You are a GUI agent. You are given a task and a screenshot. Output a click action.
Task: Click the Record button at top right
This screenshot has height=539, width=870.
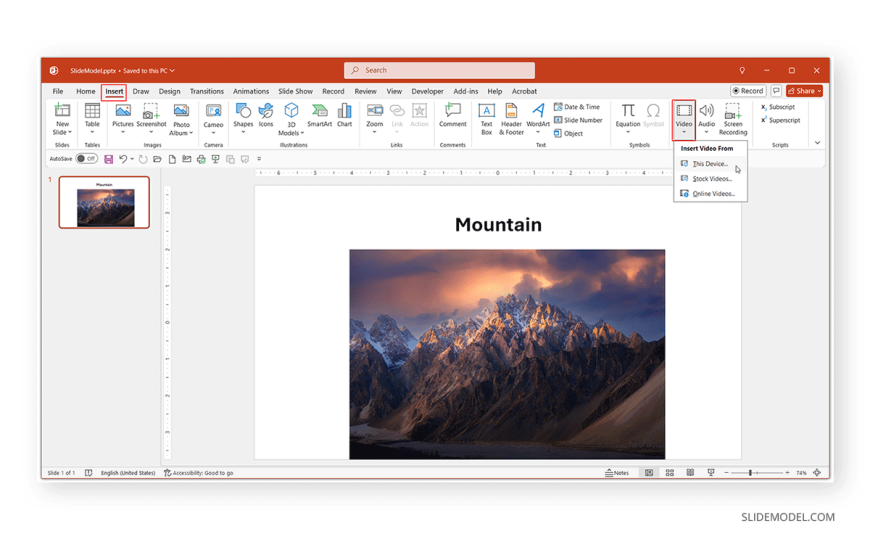point(748,91)
